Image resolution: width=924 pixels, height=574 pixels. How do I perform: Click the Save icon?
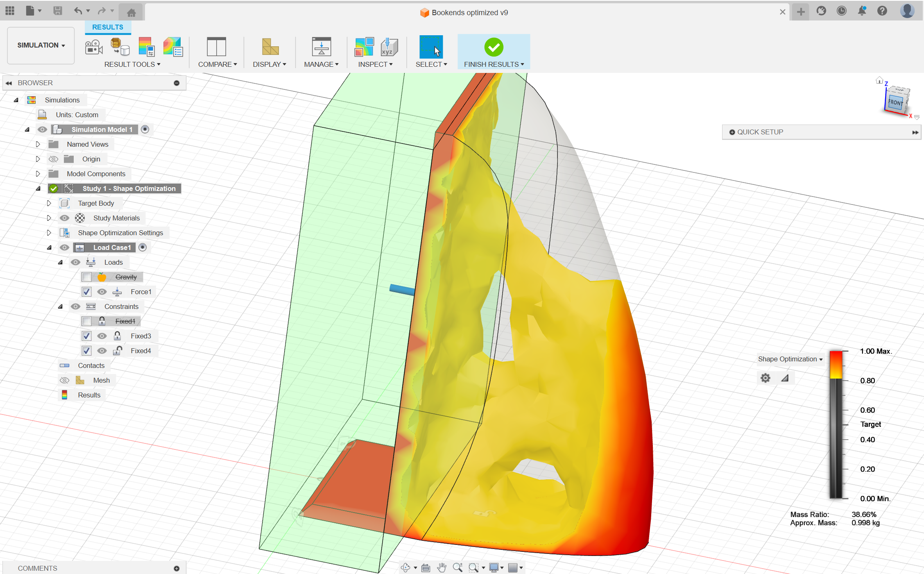tap(58, 11)
